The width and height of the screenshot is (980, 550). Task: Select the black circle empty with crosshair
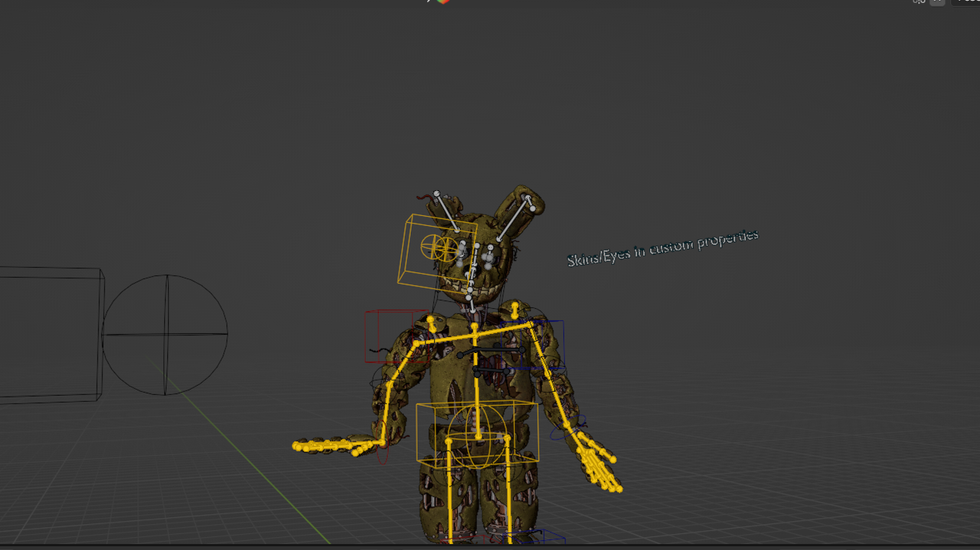click(x=165, y=335)
